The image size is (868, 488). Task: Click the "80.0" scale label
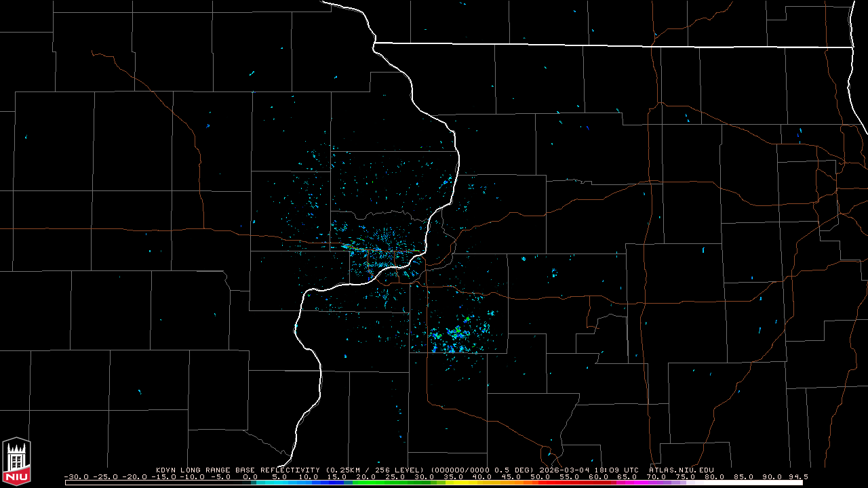pyautogui.click(x=714, y=476)
